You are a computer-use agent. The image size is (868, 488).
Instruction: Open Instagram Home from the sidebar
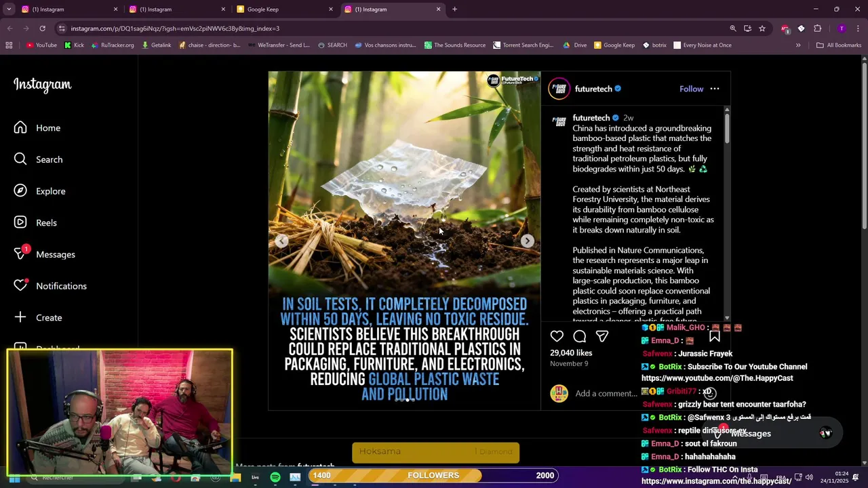(38, 127)
